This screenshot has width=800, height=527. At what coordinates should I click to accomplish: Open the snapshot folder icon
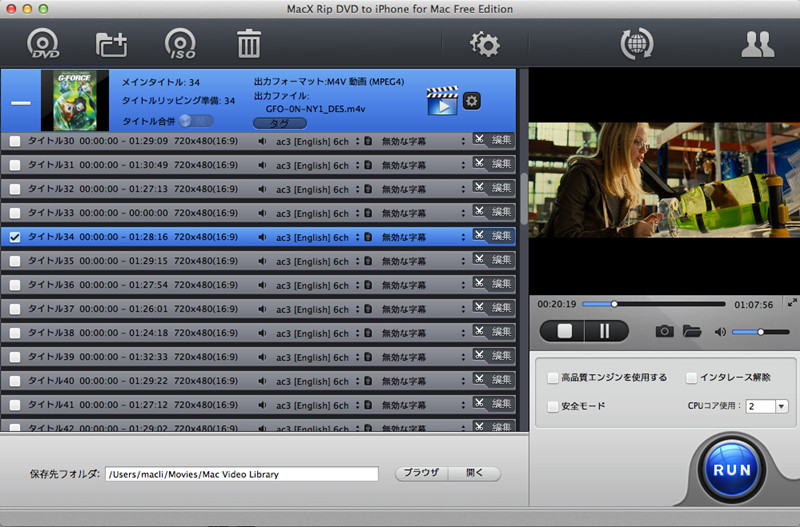point(692,331)
